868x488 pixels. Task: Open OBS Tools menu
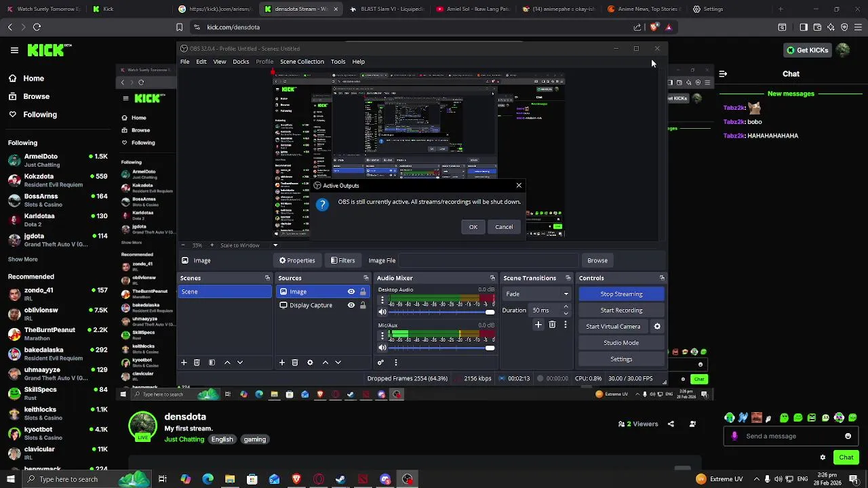338,62
